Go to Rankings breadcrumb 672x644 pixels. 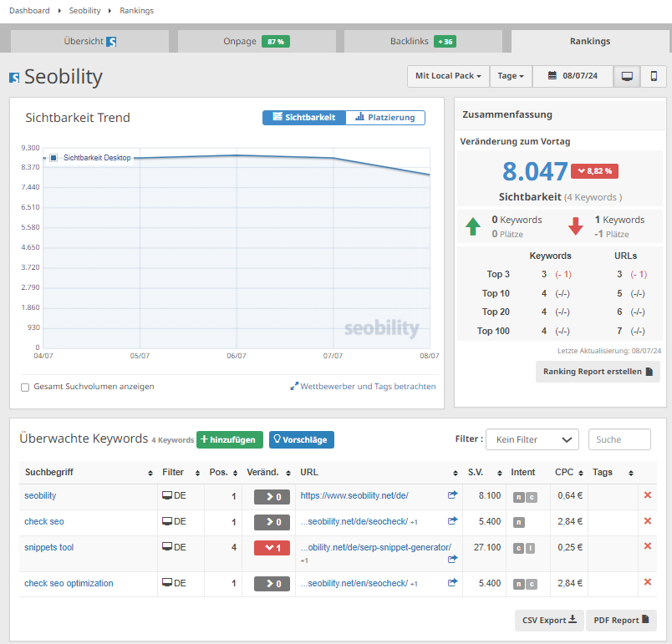click(137, 11)
